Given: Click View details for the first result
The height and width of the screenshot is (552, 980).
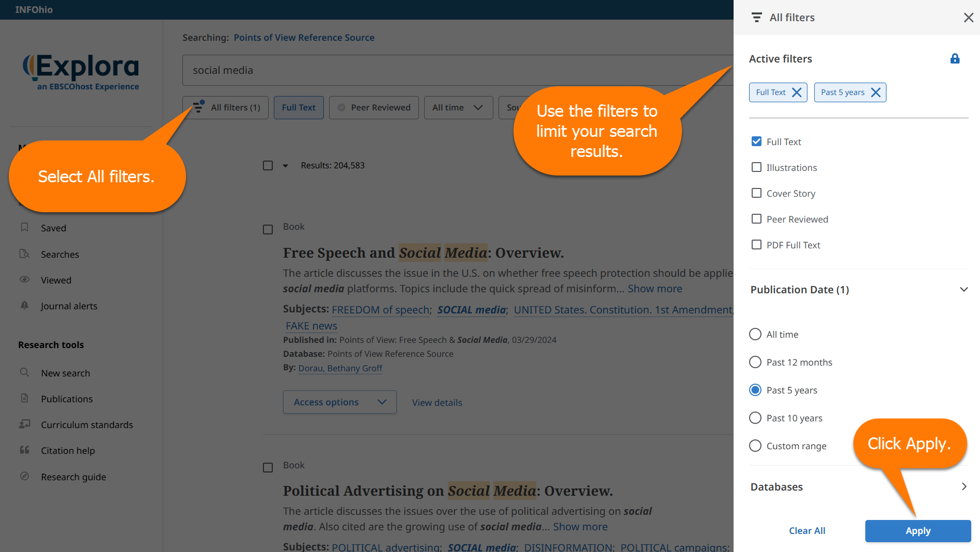Looking at the screenshot, I should (437, 402).
